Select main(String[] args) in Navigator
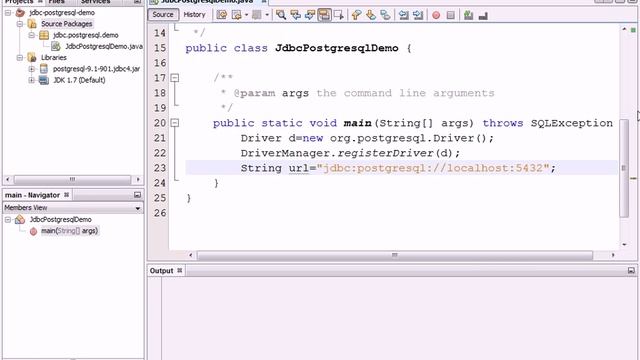Image resolution: width=640 pixels, height=360 pixels. [69, 231]
